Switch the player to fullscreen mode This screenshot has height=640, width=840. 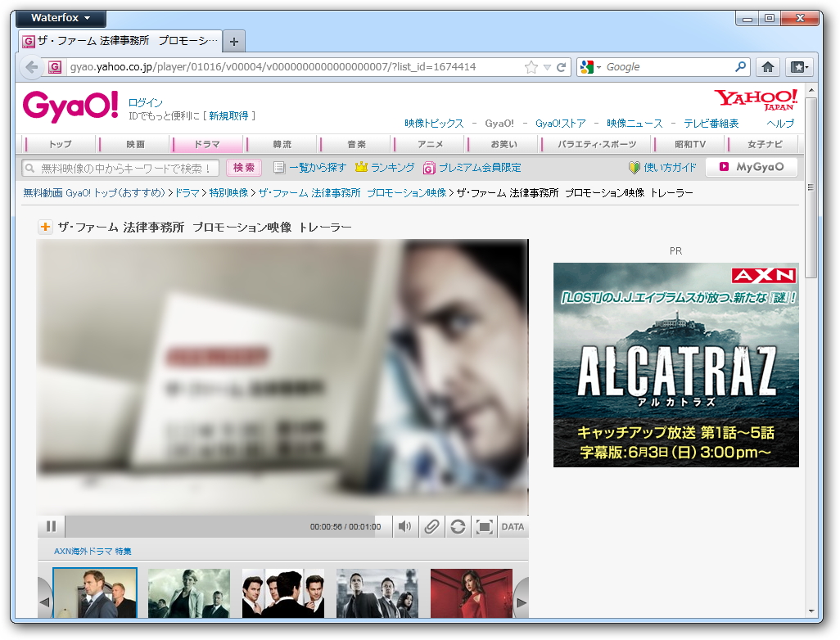[x=484, y=526]
